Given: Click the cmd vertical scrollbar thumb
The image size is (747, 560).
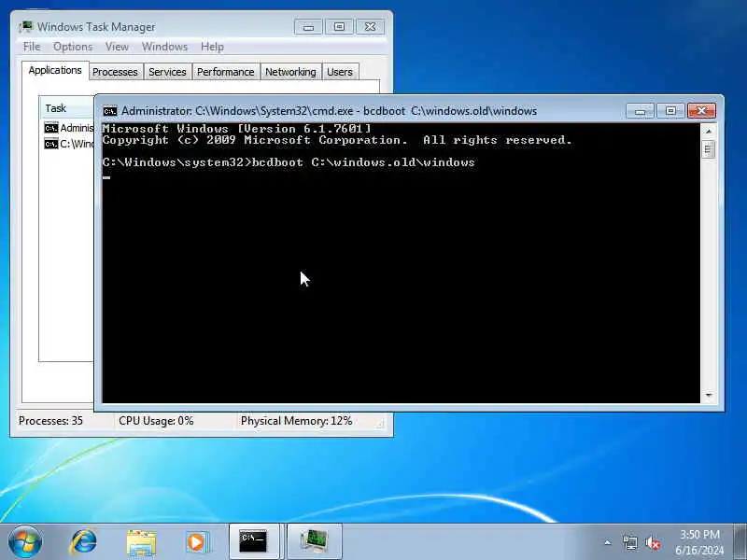Looking at the screenshot, I should (709, 149).
